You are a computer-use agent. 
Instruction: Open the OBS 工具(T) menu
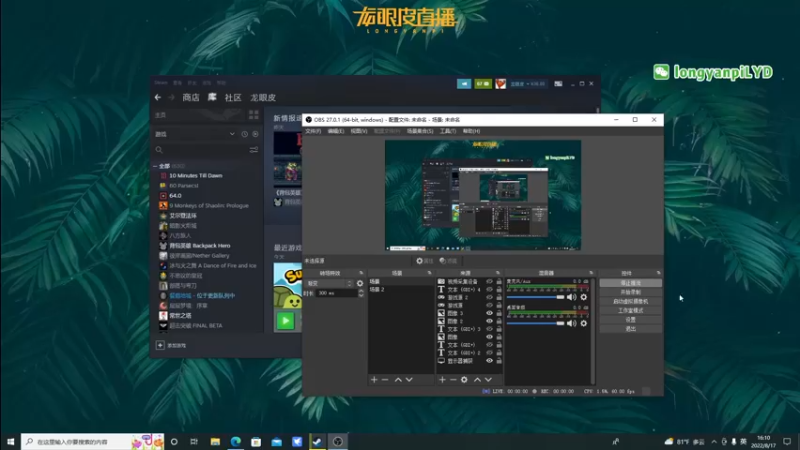coord(448,131)
